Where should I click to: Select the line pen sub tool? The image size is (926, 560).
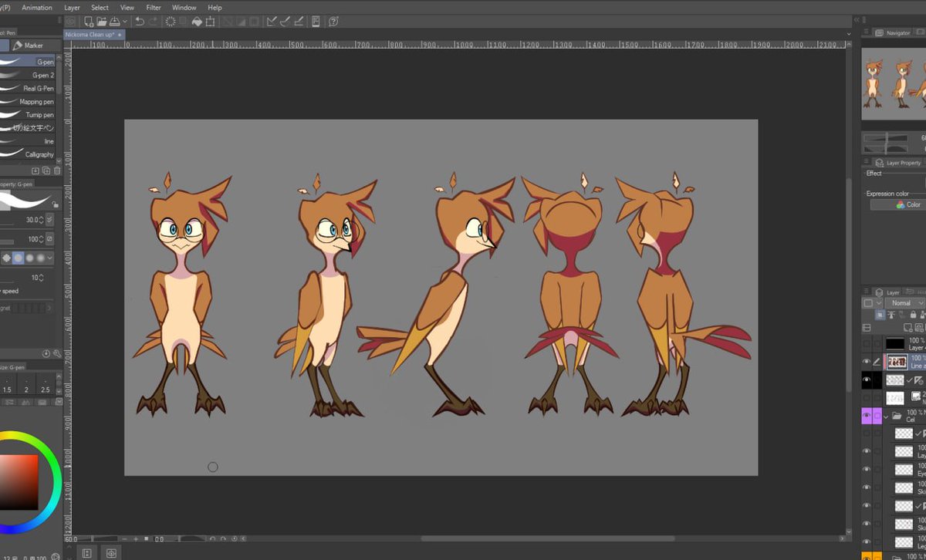tap(28, 141)
